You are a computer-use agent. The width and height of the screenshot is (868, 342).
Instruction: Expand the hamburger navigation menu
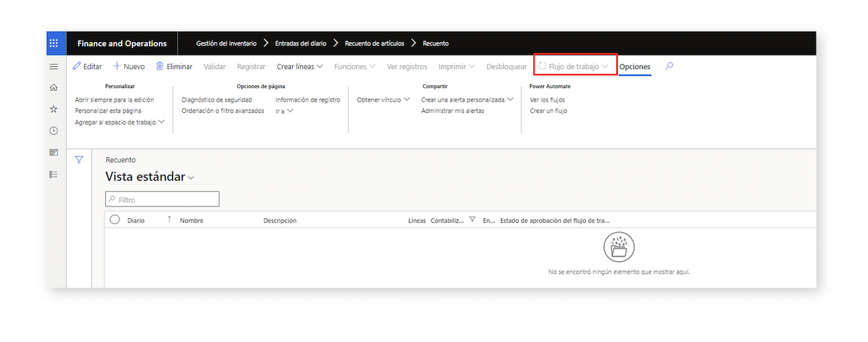54,66
